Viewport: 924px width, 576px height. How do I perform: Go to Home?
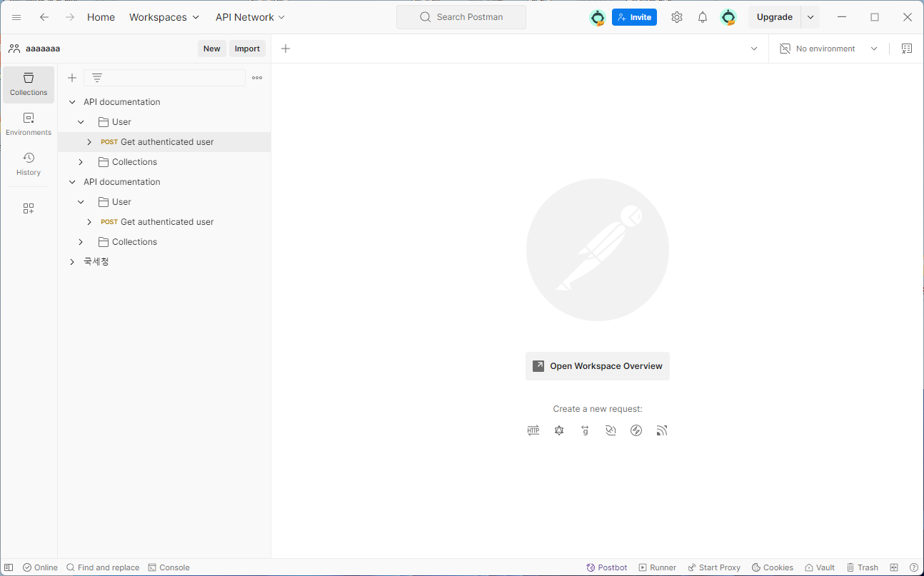tap(101, 17)
